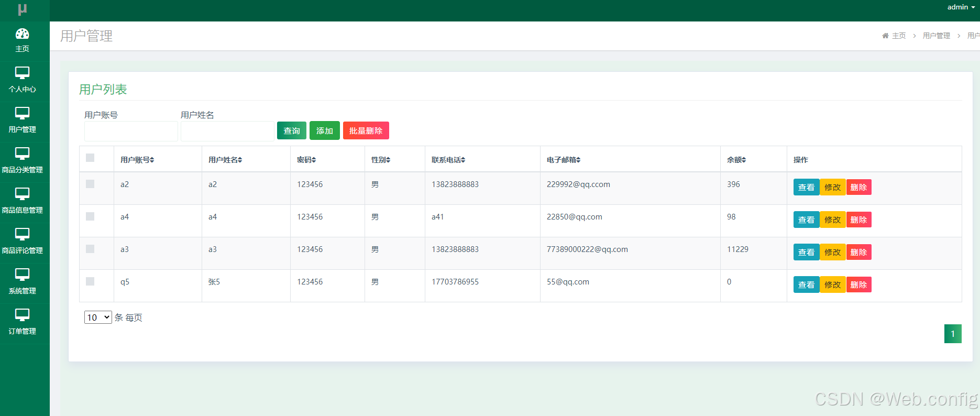Toggle the select-all checkbox in table header
Screen dimensions: 980x416
click(90, 158)
